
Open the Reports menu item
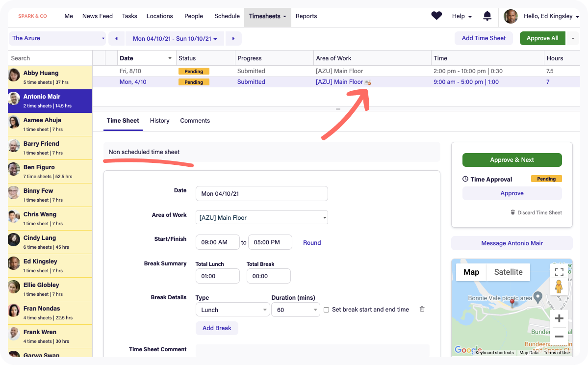pos(306,16)
